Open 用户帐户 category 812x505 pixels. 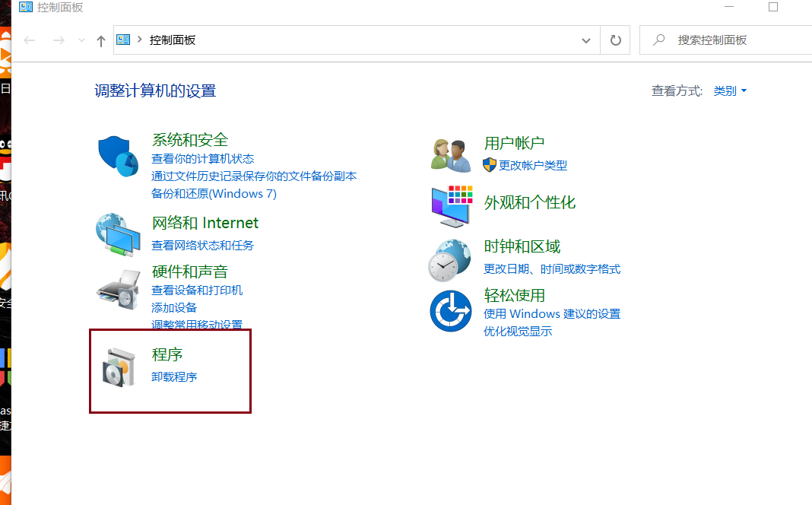coord(514,143)
